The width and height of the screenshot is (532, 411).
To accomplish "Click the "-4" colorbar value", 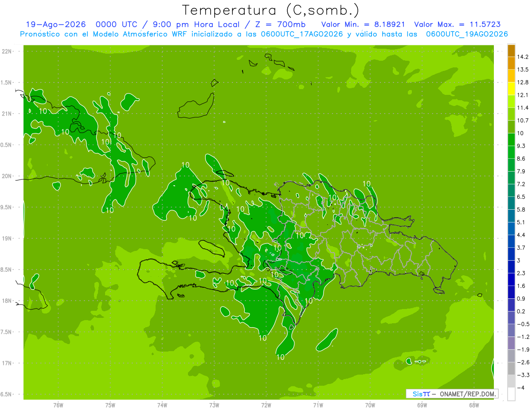I will point(520,388).
